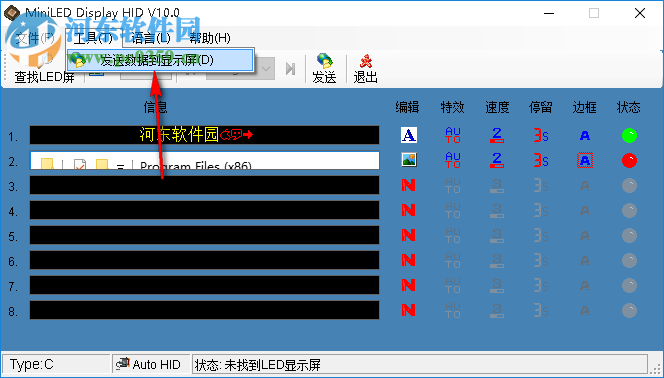Screen dimensions: 664x378
Task: Change the AUTO effect for message 2
Action: (453, 160)
